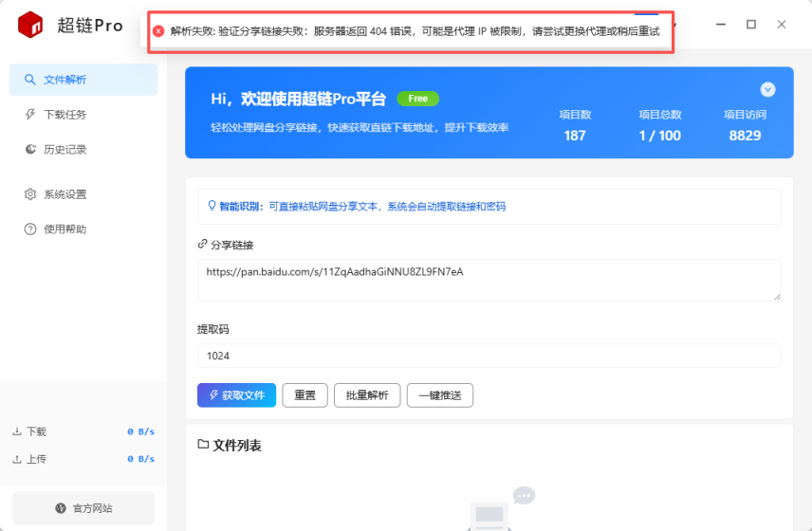Click the 提取码 input field
The image size is (812, 531).
pos(489,357)
